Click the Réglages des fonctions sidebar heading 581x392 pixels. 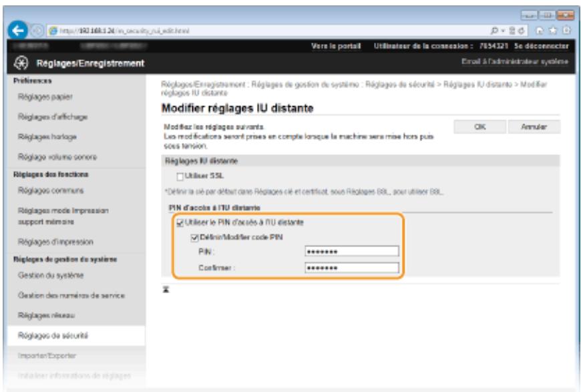click(51, 174)
